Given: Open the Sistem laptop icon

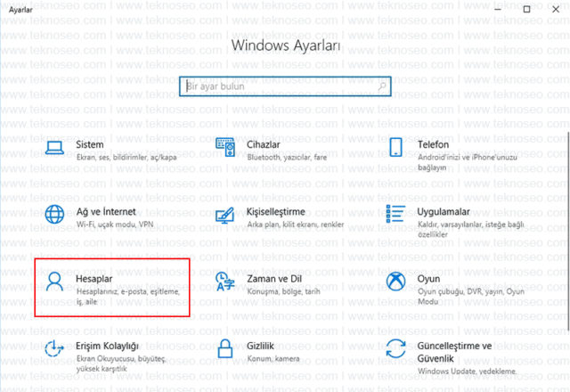Looking at the screenshot, I should point(54,148).
